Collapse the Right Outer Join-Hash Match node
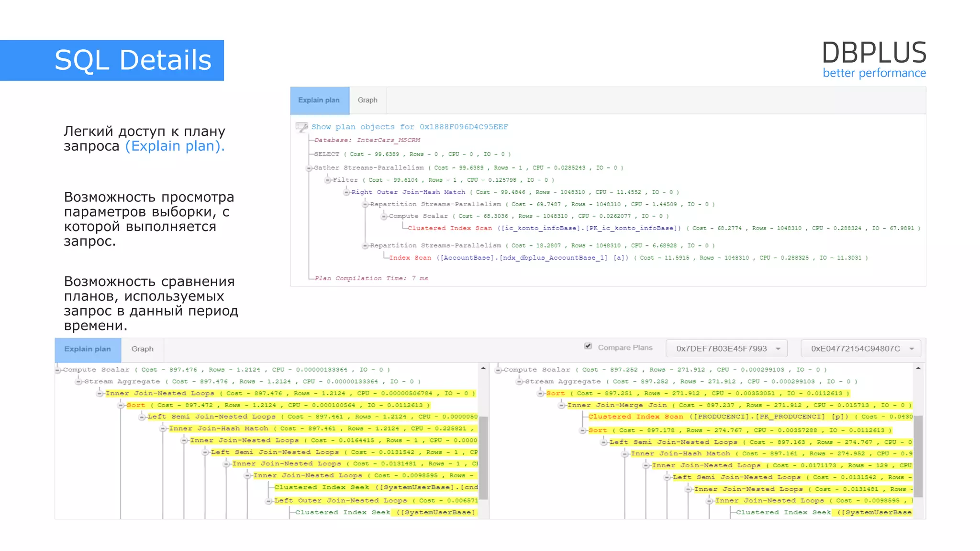 point(346,192)
